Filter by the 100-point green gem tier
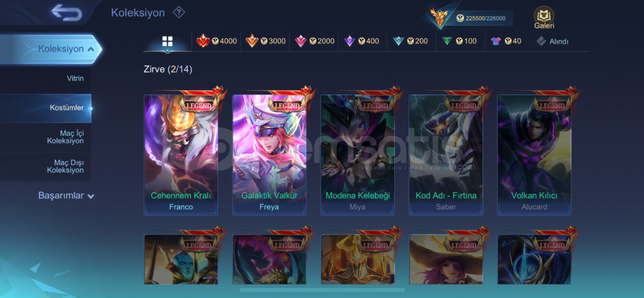The image size is (644, 298). click(x=459, y=41)
